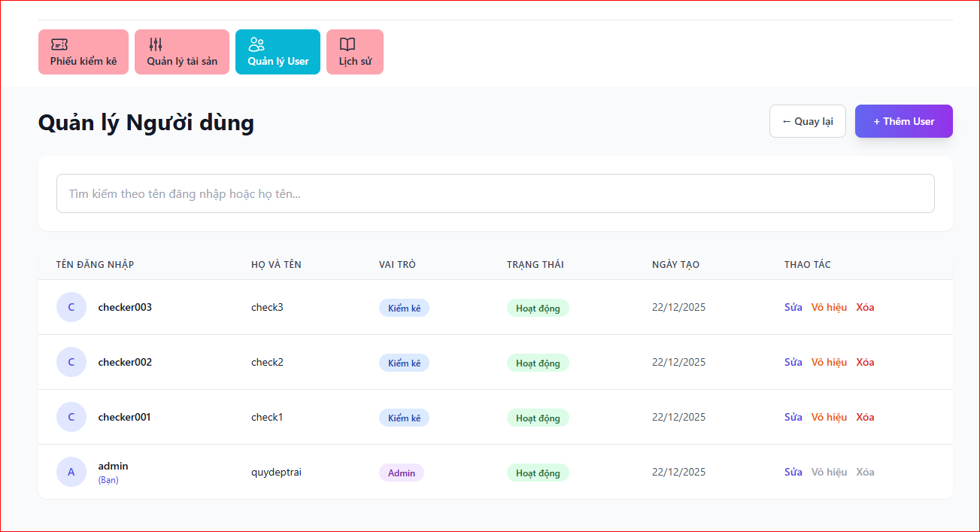Click the book icon on Lịch sử
The width and height of the screenshot is (980, 532).
[x=347, y=44]
